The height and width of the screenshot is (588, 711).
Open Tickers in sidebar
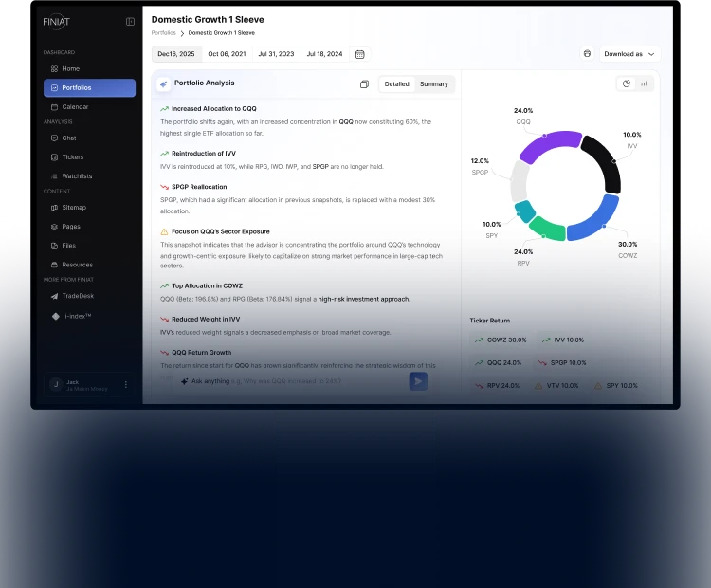click(x=89, y=157)
